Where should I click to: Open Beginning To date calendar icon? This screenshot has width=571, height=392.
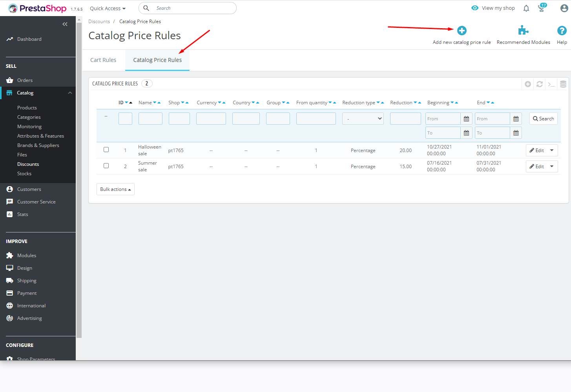[x=466, y=133]
